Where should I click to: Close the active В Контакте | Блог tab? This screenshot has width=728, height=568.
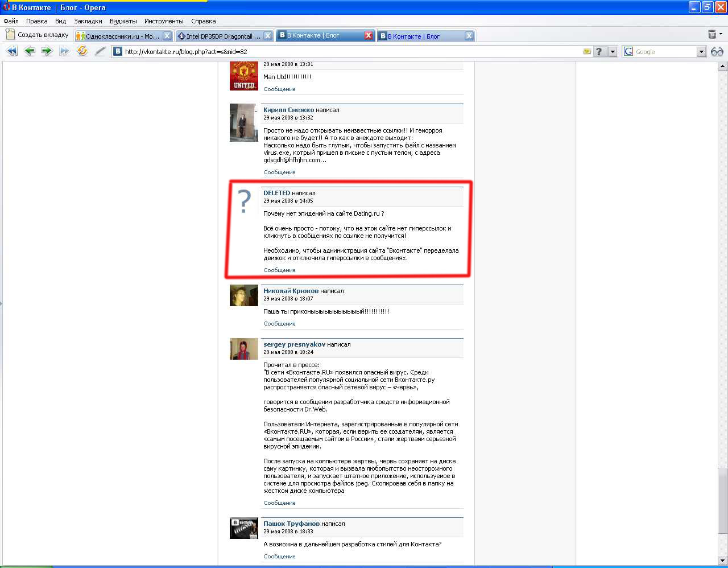click(x=369, y=35)
